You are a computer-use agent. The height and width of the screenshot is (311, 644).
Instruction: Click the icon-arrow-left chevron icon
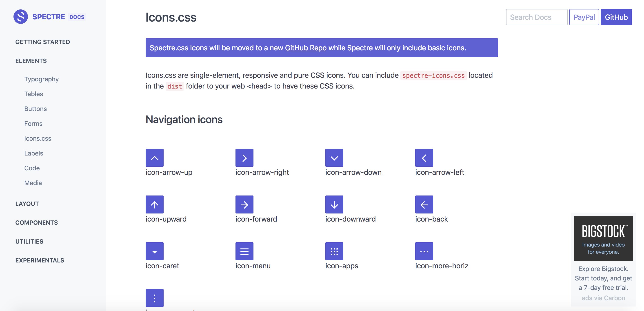coord(424,158)
